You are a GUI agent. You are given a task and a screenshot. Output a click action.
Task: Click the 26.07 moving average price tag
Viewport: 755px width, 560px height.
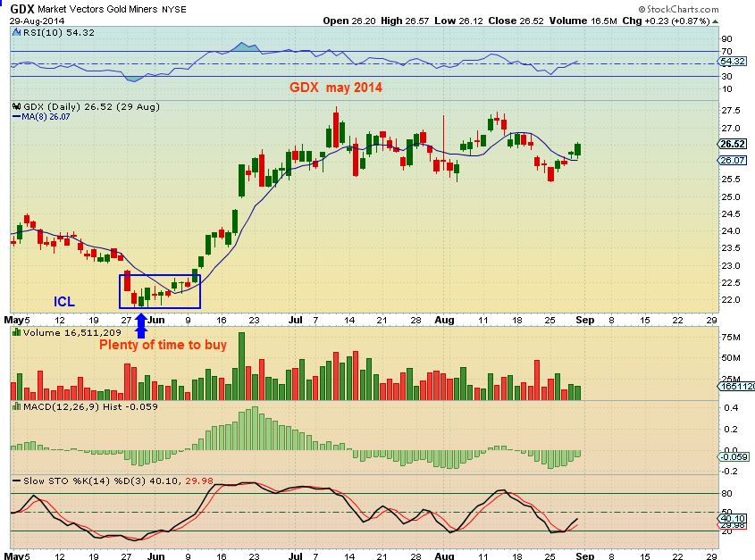coord(733,161)
